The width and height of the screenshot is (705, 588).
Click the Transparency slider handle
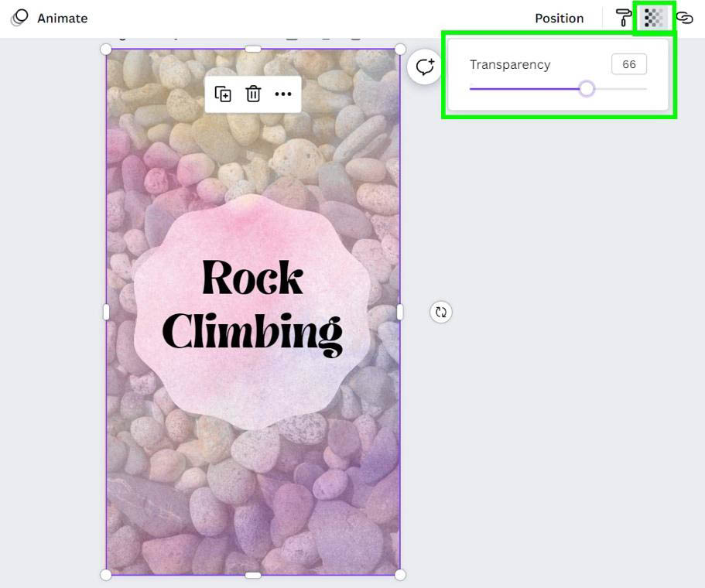[x=587, y=88]
